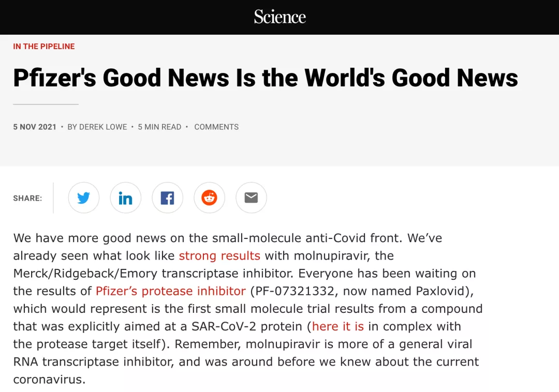Viewport: 559px width, 392px height.
Task: Click the word "coronavirus" ending the paragraph
Action: pyautogui.click(x=48, y=380)
